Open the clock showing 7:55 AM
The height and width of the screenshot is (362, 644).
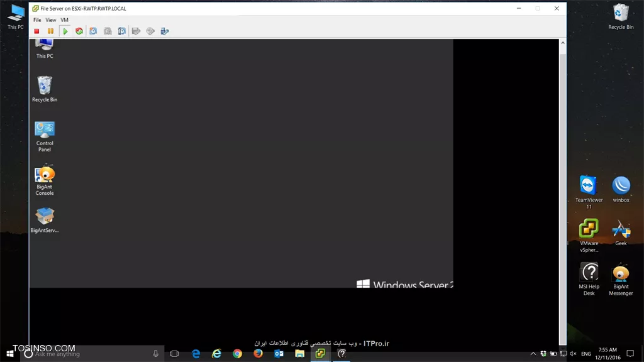(608, 353)
